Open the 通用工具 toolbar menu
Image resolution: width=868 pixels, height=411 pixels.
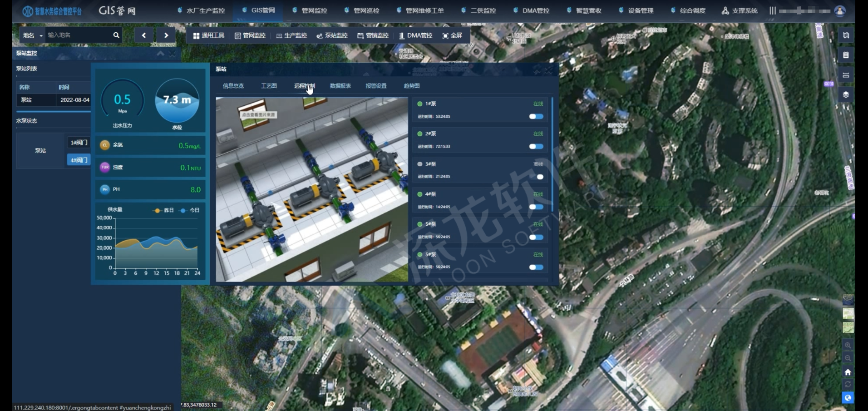pos(208,35)
